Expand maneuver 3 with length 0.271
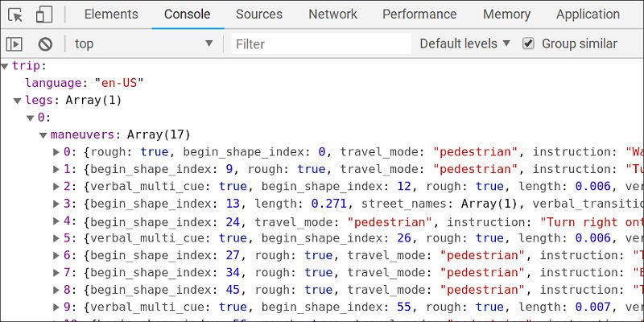Viewport: 644px width, 322px height. pyautogui.click(x=56, y=204)
